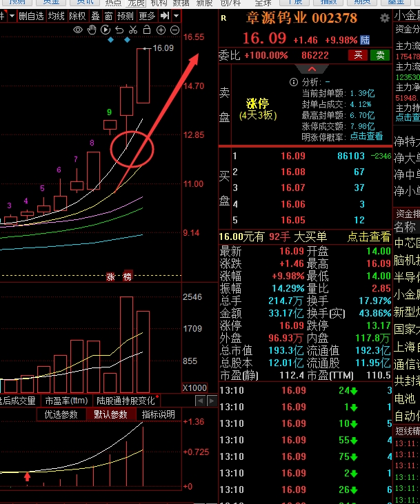420x504 pixels.
Task: Undo last drawing with the curved arrow
Action: (119, 30)
